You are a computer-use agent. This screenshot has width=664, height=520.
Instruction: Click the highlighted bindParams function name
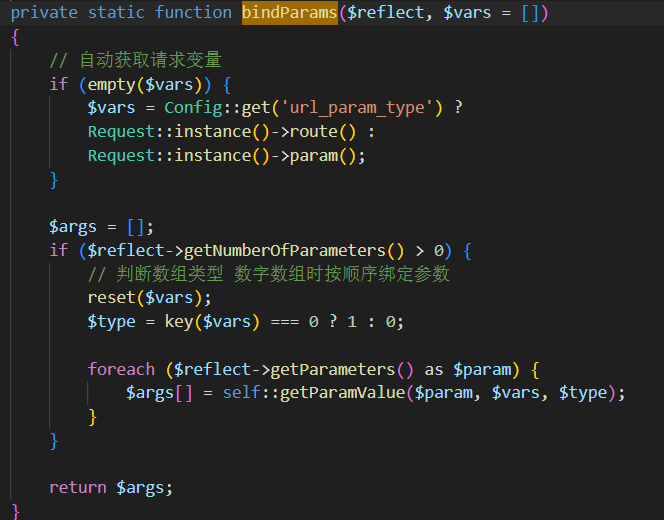[290, 13]
